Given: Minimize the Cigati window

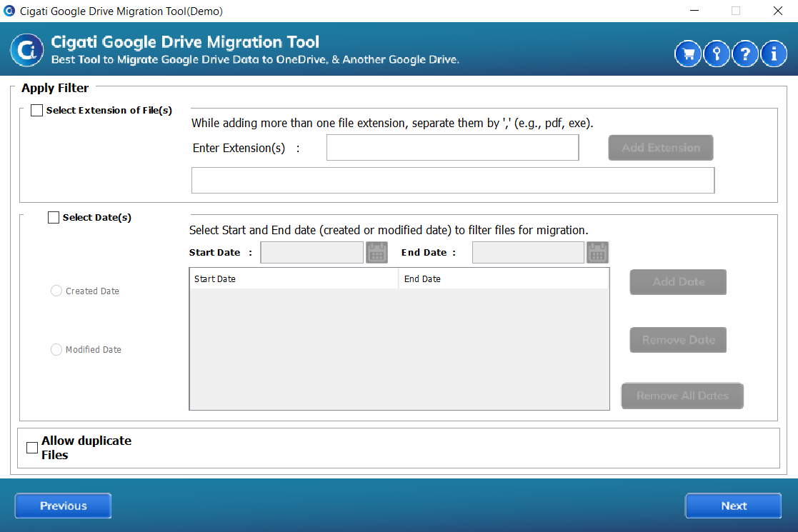Looking at the screenshot, I should point(694,11).
